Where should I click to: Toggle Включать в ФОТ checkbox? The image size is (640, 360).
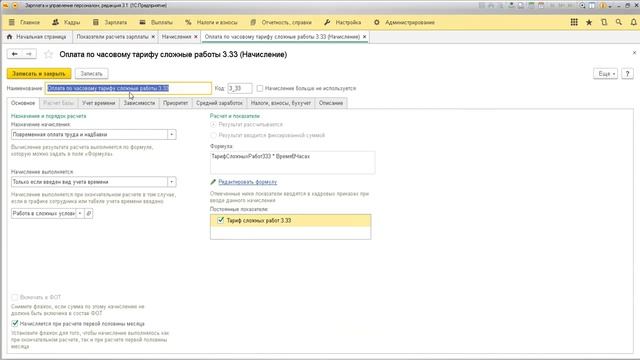[x=15, y=297]
